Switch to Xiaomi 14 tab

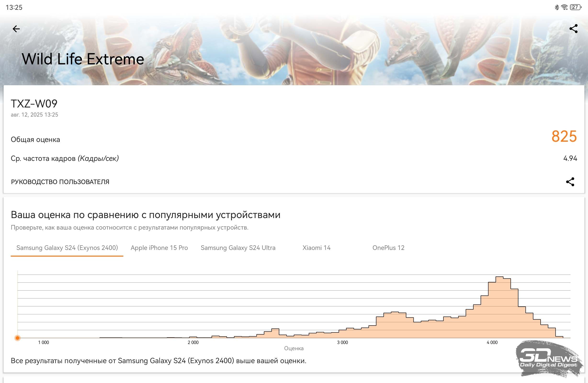point(316,248)
